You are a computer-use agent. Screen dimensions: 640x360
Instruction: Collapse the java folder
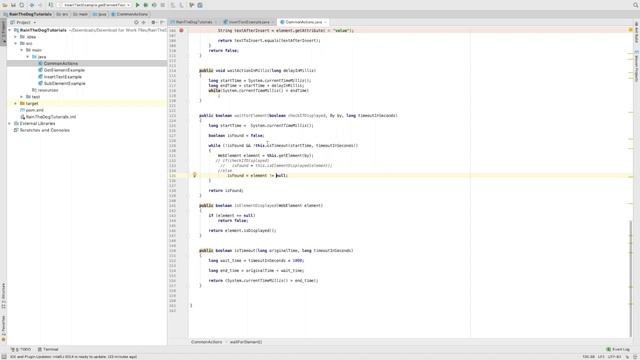(x=28, y=57)
